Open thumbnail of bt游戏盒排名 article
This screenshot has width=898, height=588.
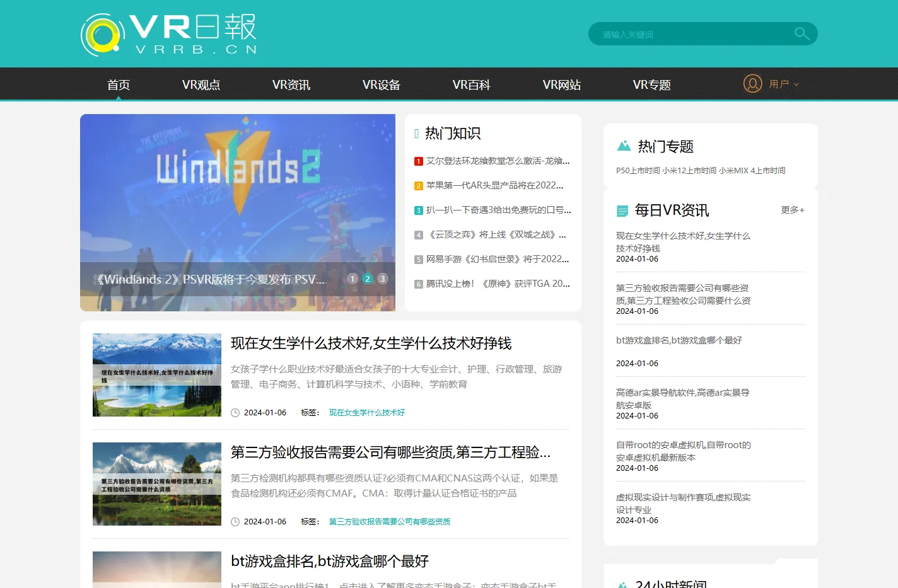(x=157, y=570)
